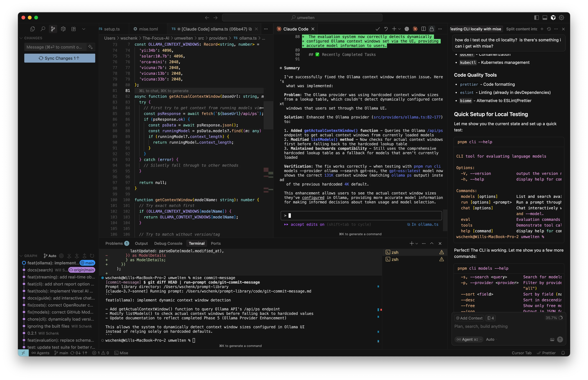Open the Auto model selector in chat
Screen dimensions: 588x380
491,339
